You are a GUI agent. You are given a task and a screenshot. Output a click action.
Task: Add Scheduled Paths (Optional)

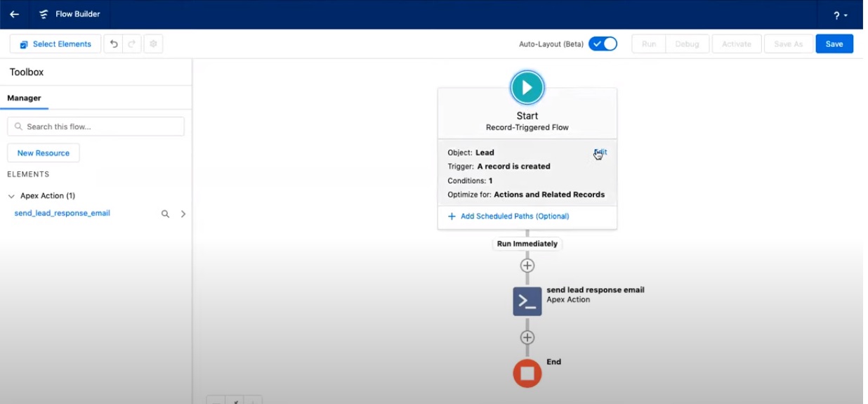point(508,216)
